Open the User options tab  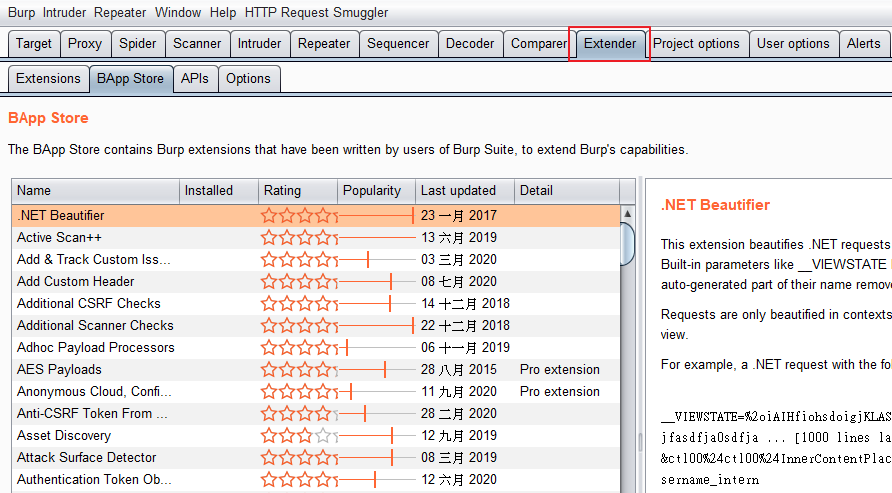793,44
